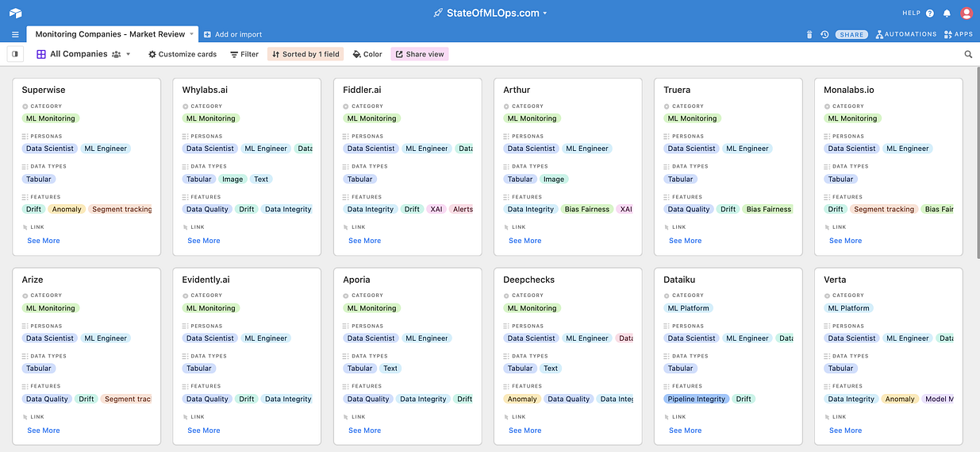Click the Airtable logo icon
The image size is (980, 452).
tap(15, 13)
